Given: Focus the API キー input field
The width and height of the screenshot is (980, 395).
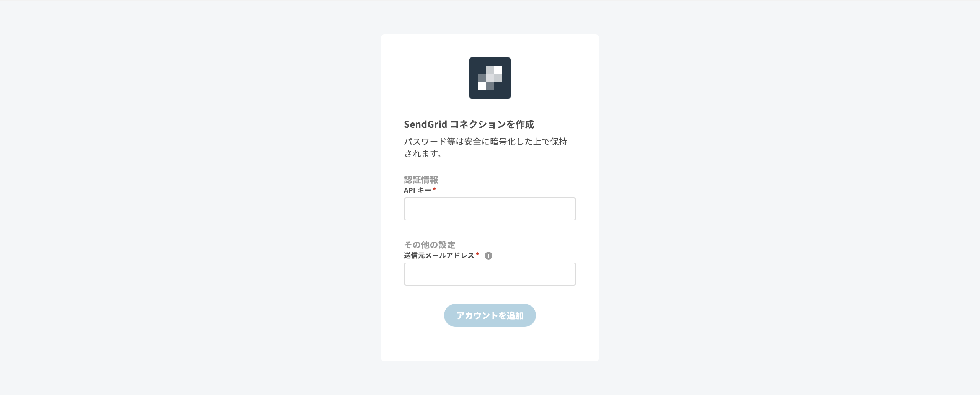Looking at the screenshot, I should [x=490, y=209].
